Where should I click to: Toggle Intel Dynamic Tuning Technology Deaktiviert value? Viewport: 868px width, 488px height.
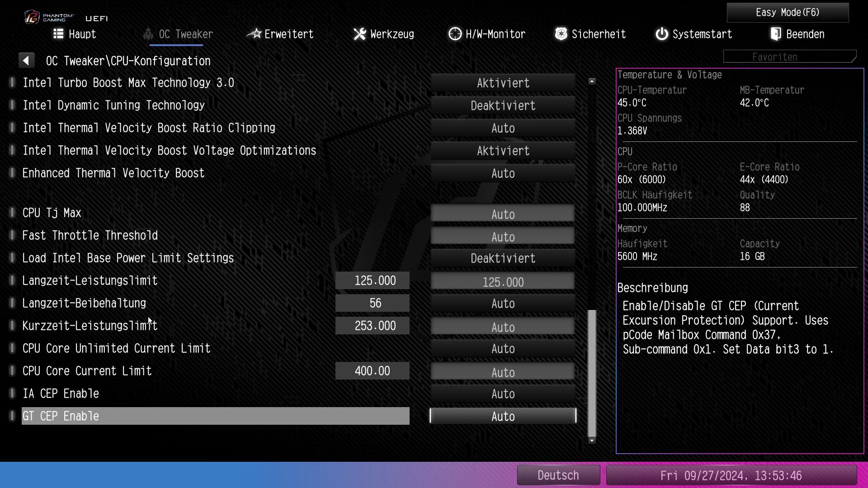coord(503,106)
